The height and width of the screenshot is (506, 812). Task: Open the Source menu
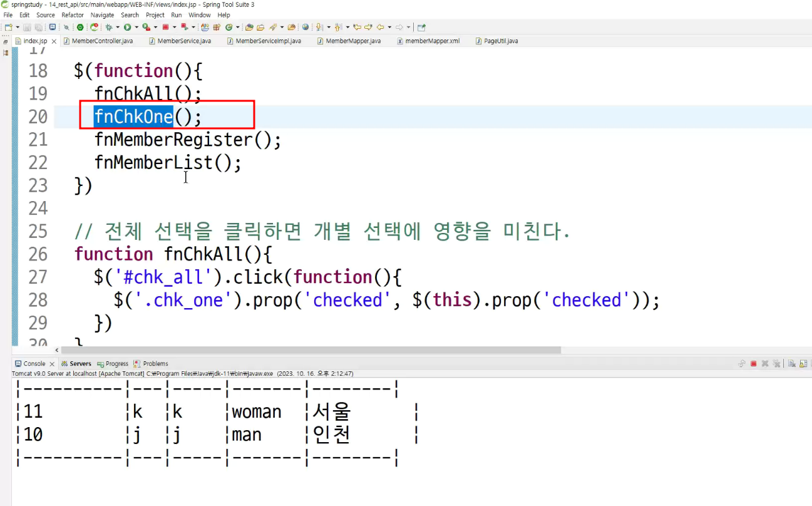pyautogui.click(x=46, y=15)
